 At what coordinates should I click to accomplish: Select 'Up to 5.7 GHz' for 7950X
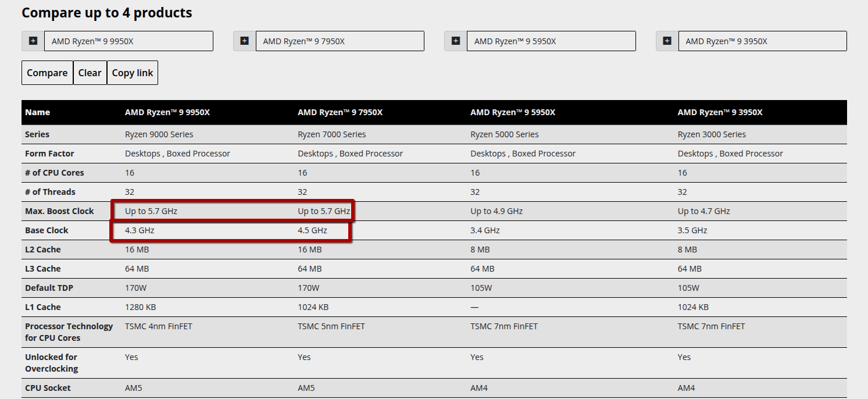click(x=324, y=211)
